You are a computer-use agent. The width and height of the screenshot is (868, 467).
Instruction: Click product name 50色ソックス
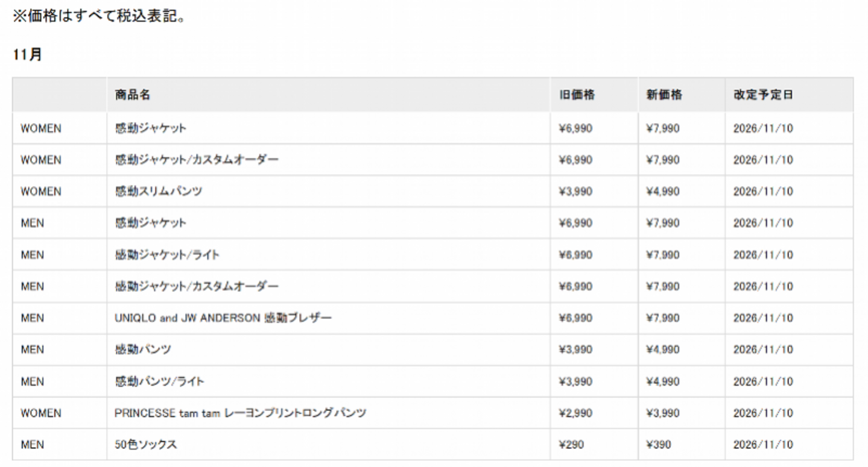[146, 445]
